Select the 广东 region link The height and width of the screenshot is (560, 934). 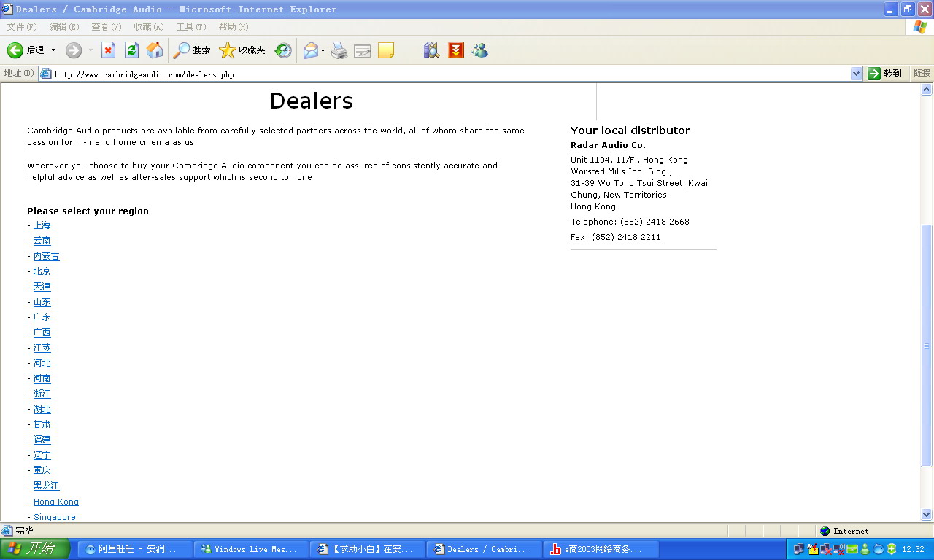coord(42,317)
